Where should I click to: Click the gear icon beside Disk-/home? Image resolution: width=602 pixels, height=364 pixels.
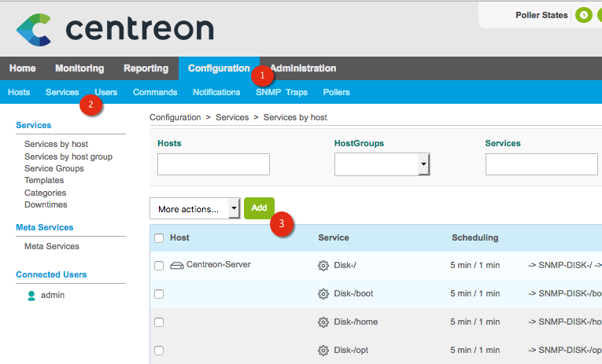(323, 322)
